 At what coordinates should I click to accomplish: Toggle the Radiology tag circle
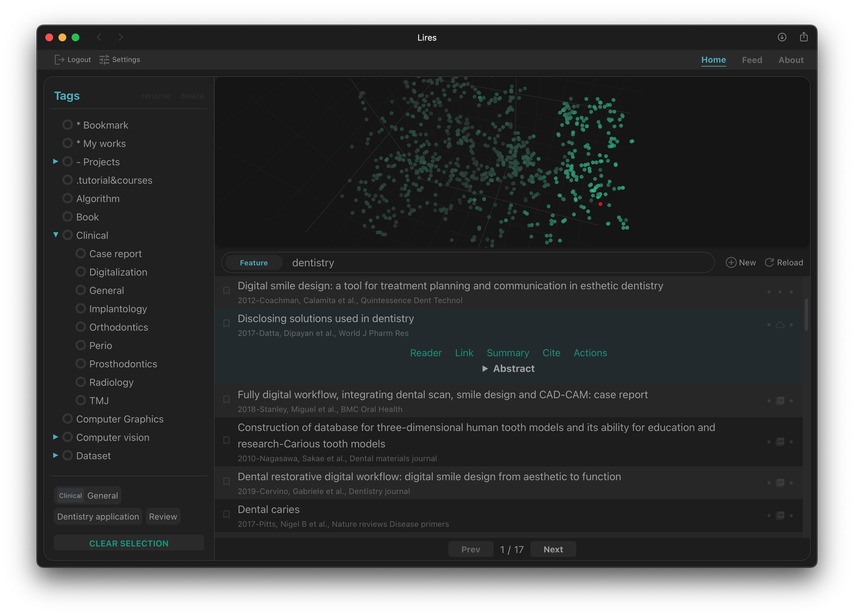point(81,382)
